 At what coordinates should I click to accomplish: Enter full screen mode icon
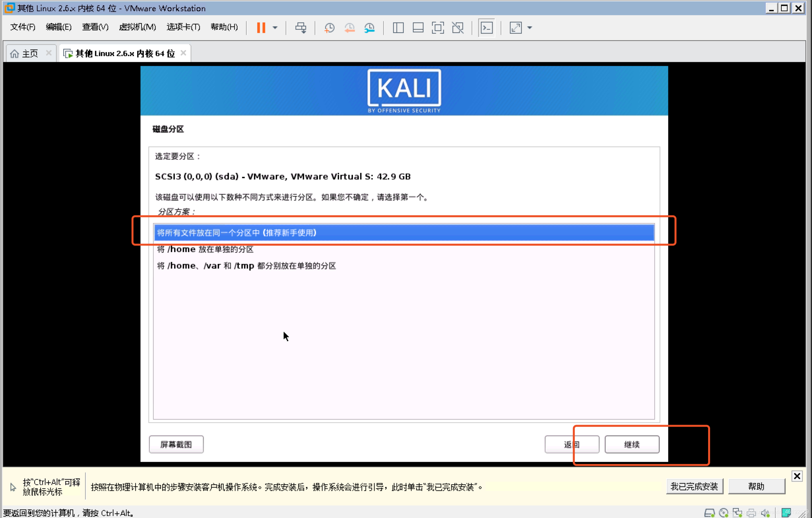coord(438,28)
